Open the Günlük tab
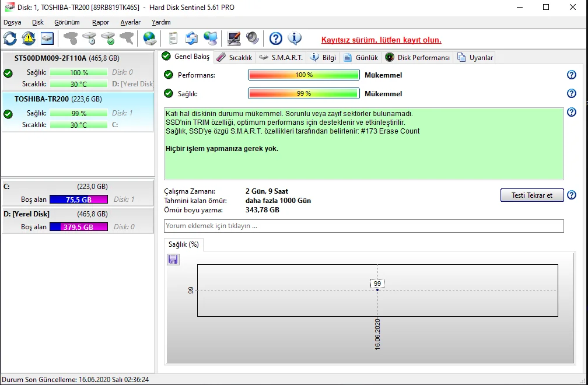 tap(360, 57)
